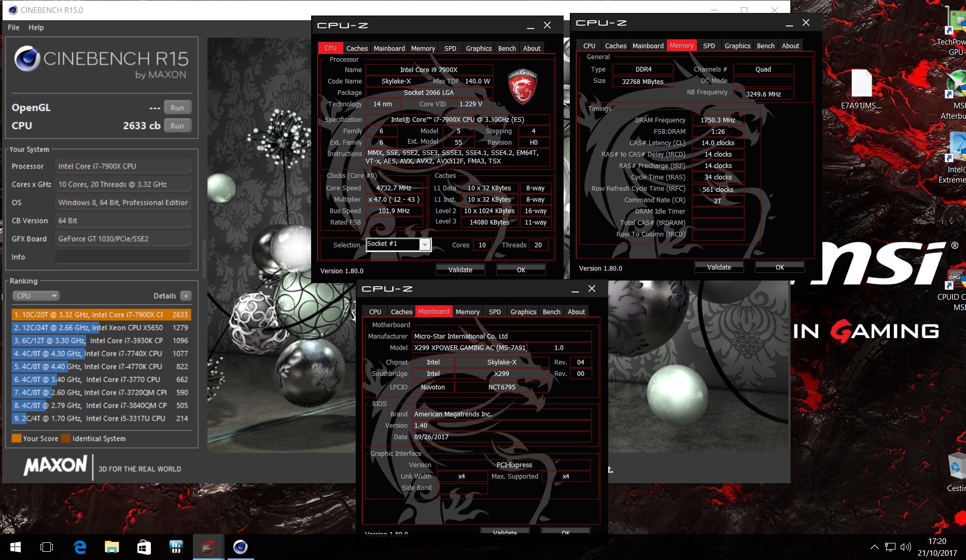The width and height of the screenshot is (966, 560).
Task: Select ranking row 1 Intel Core i7-7900X
Action: (x=101, y=315)
